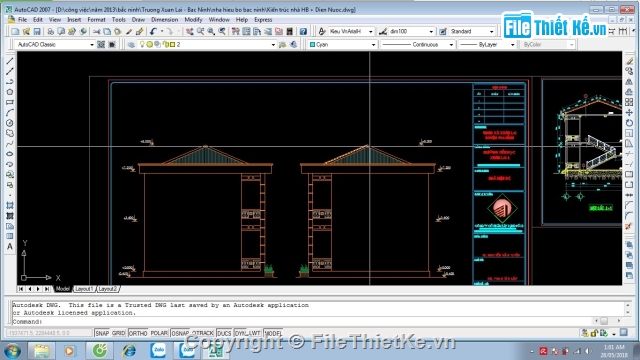The height and width of the screenshot is (360, 640).
Task: Select the Move tool in modify toolbar
Action: click(629, 113)
